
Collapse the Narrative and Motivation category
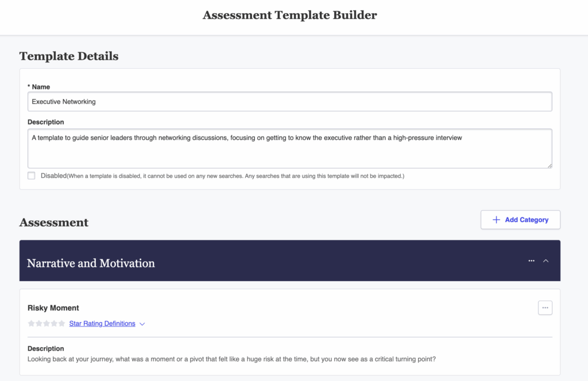[x=546, y=261]
